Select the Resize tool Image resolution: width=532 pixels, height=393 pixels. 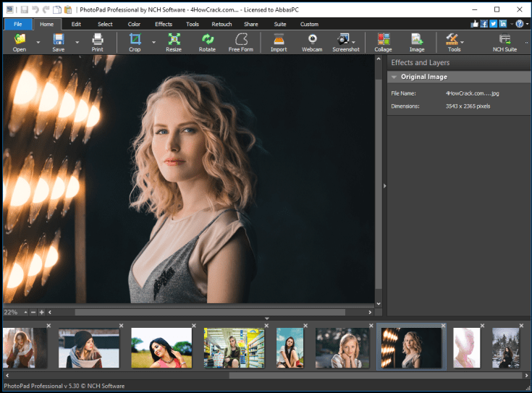pos(174,40)
